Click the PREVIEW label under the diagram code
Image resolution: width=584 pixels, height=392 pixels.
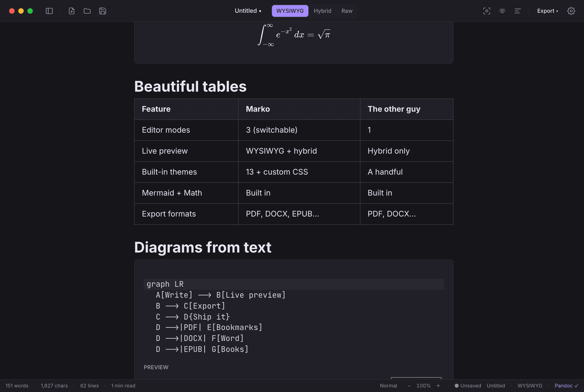click(156, 367)
